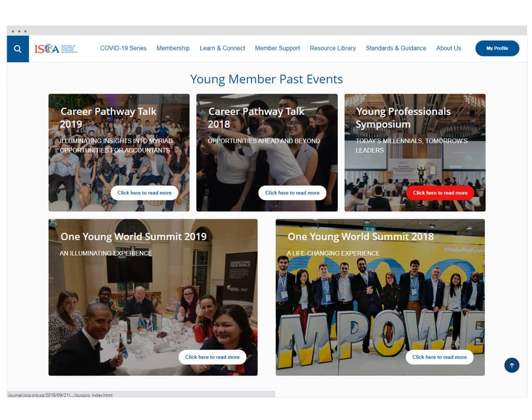Read more about One Young World Summit 2018
532x420 pixels.
(439, 357)
